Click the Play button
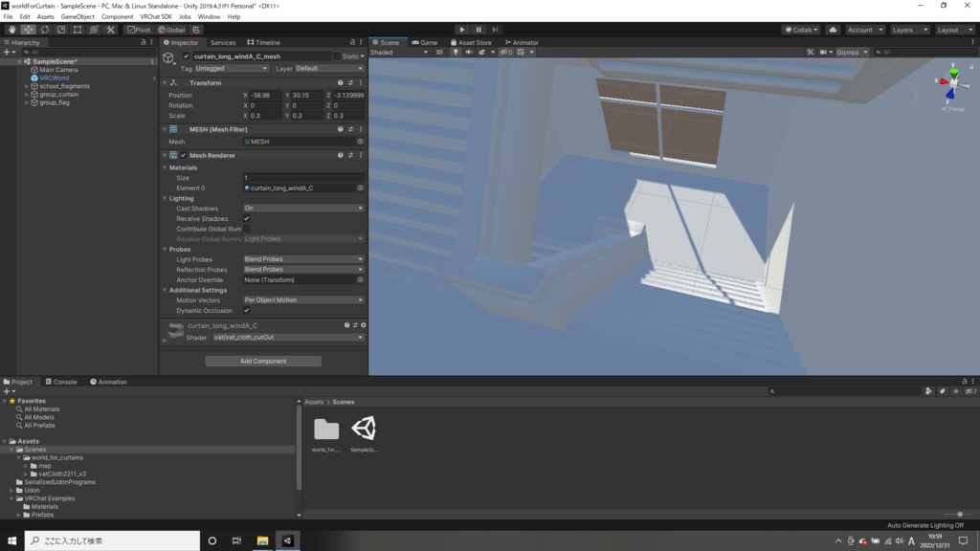The width and height of the screenshot is (980, 551). 462,30
